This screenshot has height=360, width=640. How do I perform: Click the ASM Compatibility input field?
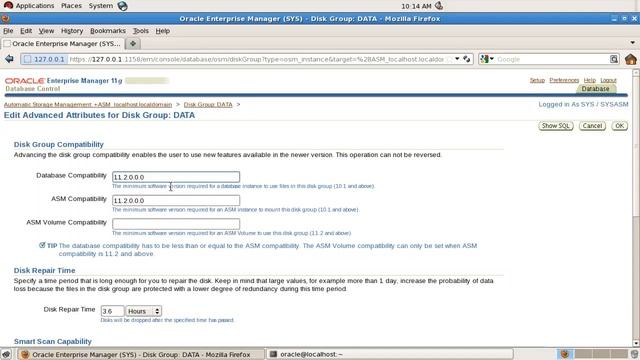point(176,200)
